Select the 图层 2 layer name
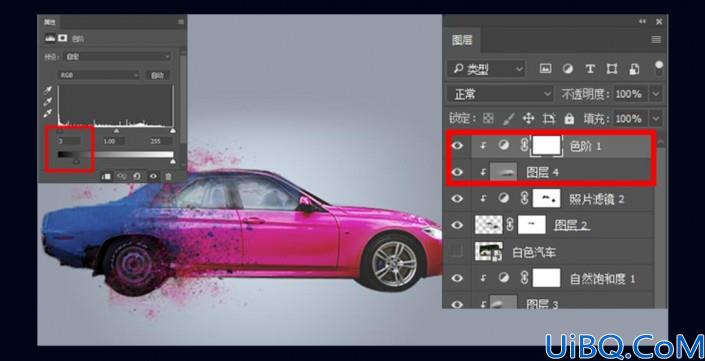 tap(572, 225)
